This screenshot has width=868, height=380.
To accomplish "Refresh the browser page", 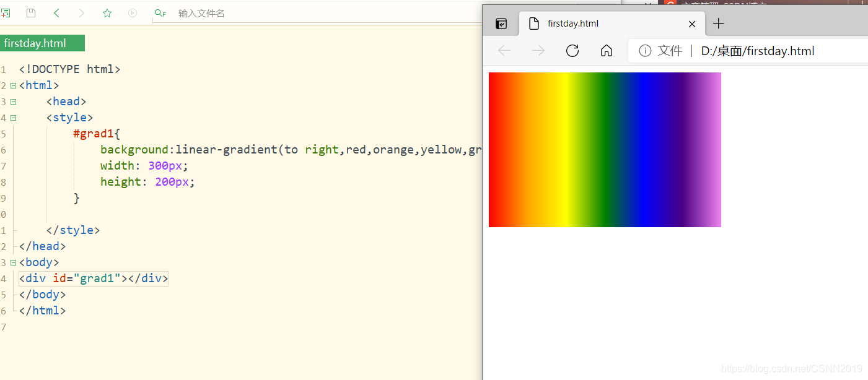I will 572,51.
